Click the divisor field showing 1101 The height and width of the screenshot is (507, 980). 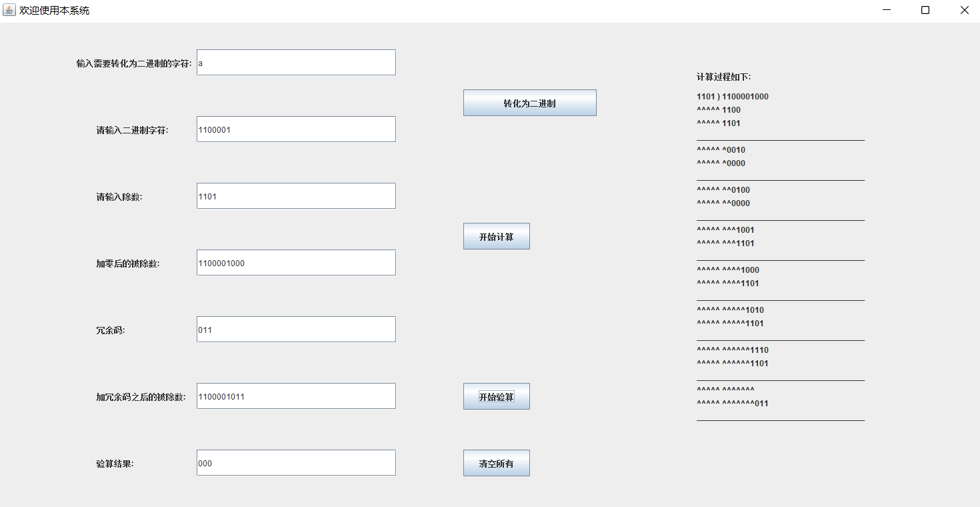point(296,196)
